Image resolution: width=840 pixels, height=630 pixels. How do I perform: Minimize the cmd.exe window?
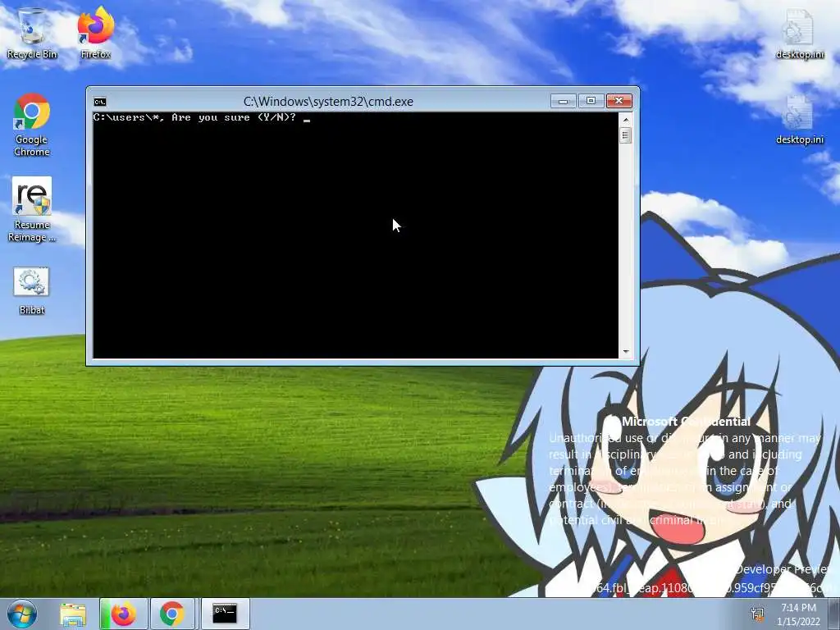tap(563, 101)
